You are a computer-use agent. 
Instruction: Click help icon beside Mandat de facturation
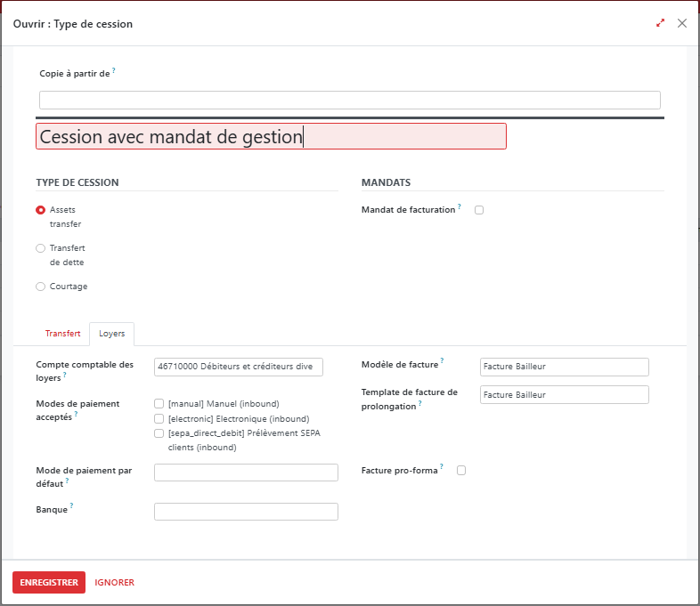(460, 206)
